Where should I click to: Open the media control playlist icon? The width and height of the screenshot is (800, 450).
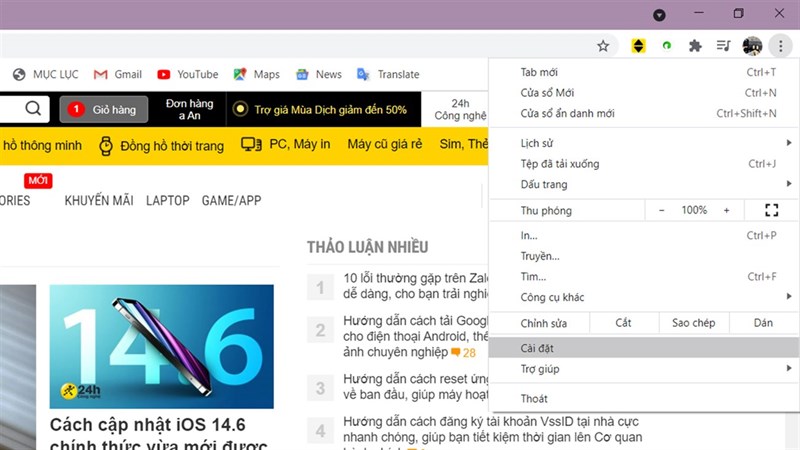click(723, 46)
